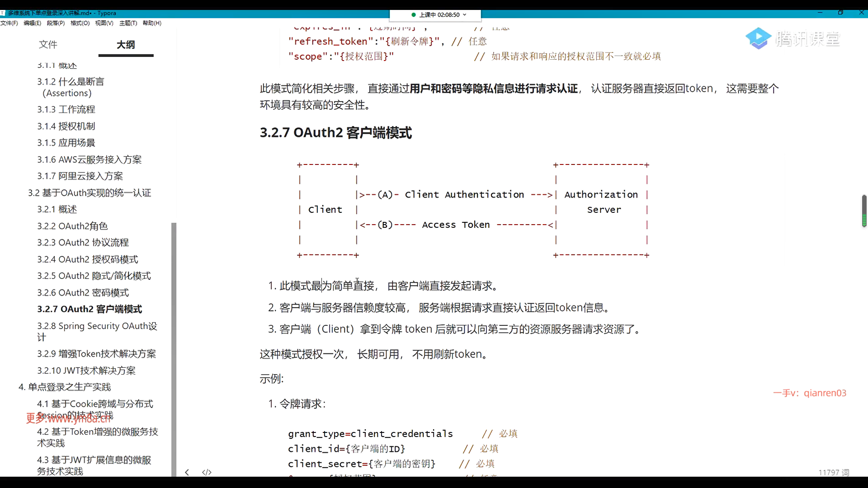Switch sidebar to 文件 tab
The width and height of the screenshot is (868, 488).
pos(48,44)
